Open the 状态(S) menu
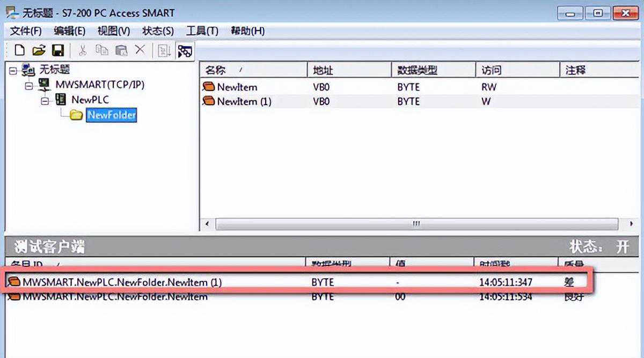This screenshot has width=644, height=358. (x=158, y=31)
